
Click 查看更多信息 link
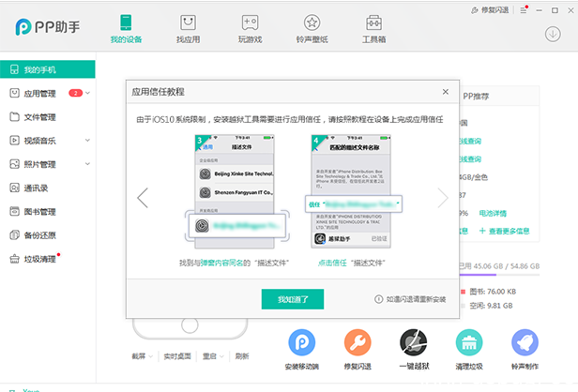coord(504,231)
